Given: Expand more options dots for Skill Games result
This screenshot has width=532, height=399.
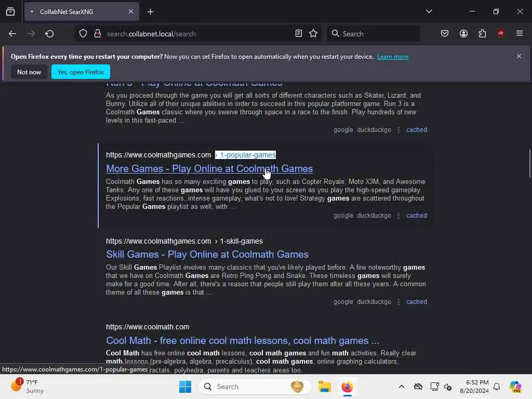Looking at the screenshot, I should tap(398, 302).
